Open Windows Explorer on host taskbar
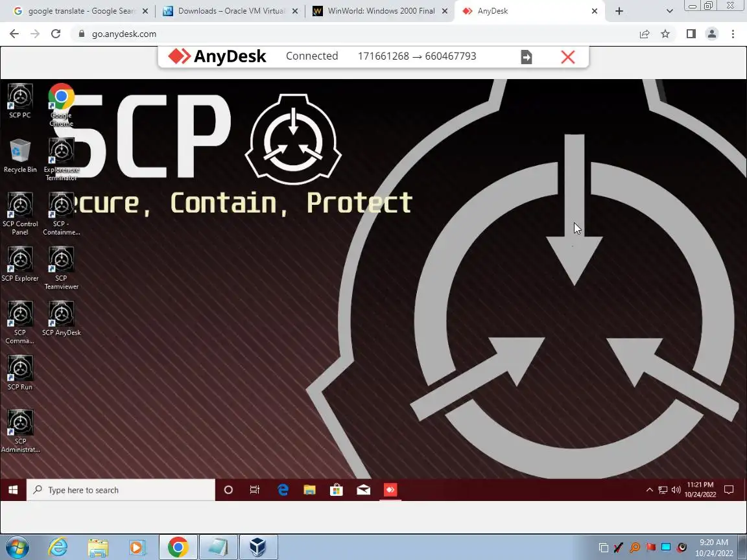The image size is (747, 560). pyautogui.click(x=98, y=548)
